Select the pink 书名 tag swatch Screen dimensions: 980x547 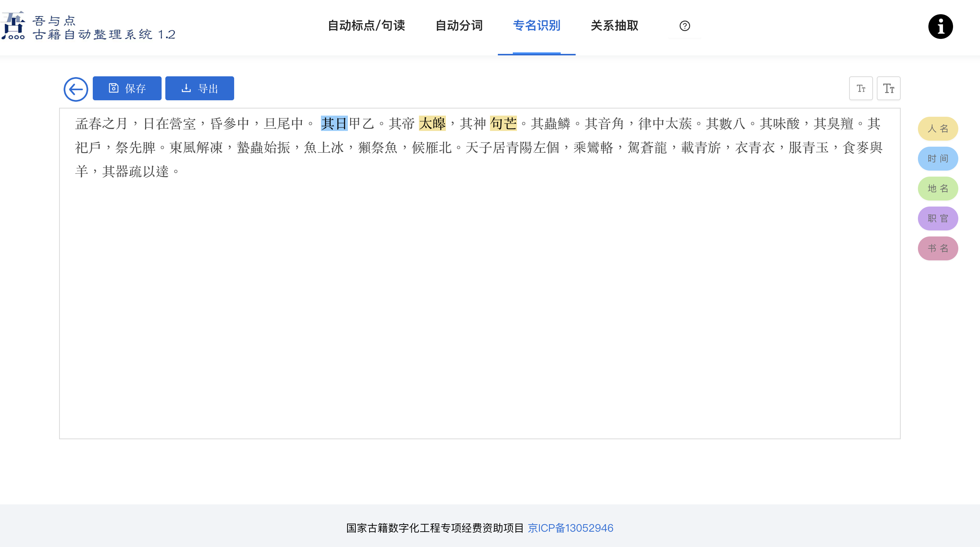tap(937, 248)
